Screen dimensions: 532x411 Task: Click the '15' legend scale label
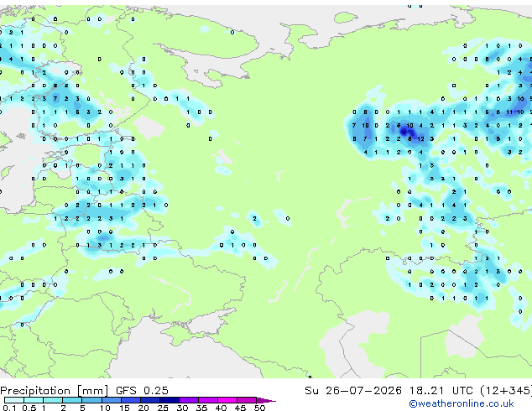124,408
